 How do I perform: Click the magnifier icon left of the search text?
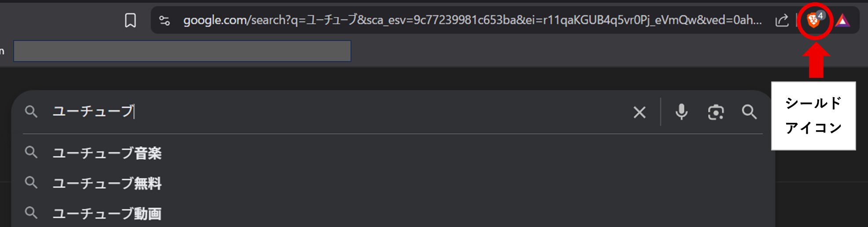tap(31, 111)
